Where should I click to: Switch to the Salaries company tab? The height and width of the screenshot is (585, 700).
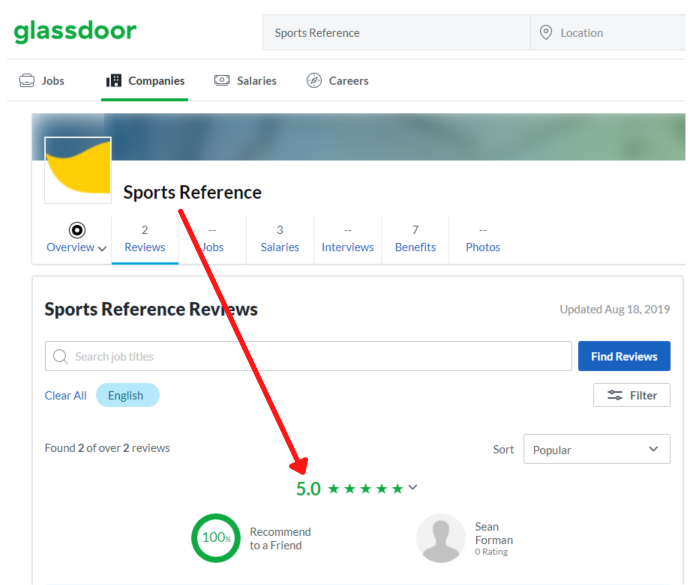(x=280, y=238)
